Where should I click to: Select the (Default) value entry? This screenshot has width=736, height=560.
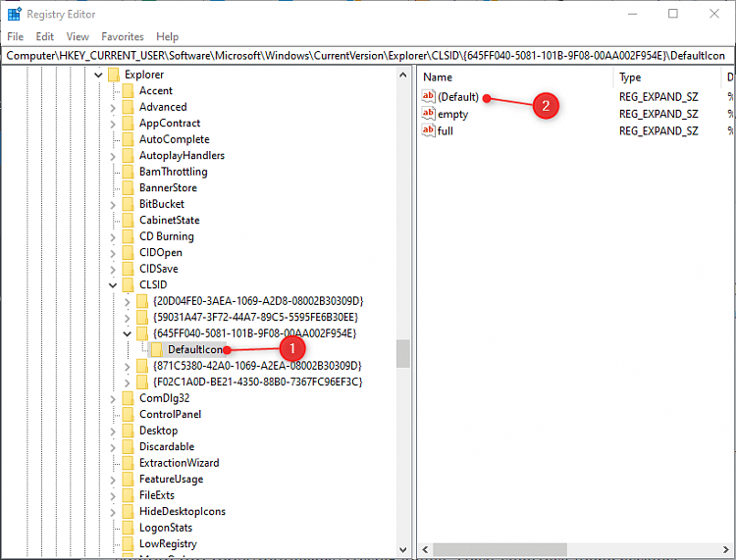458,97
